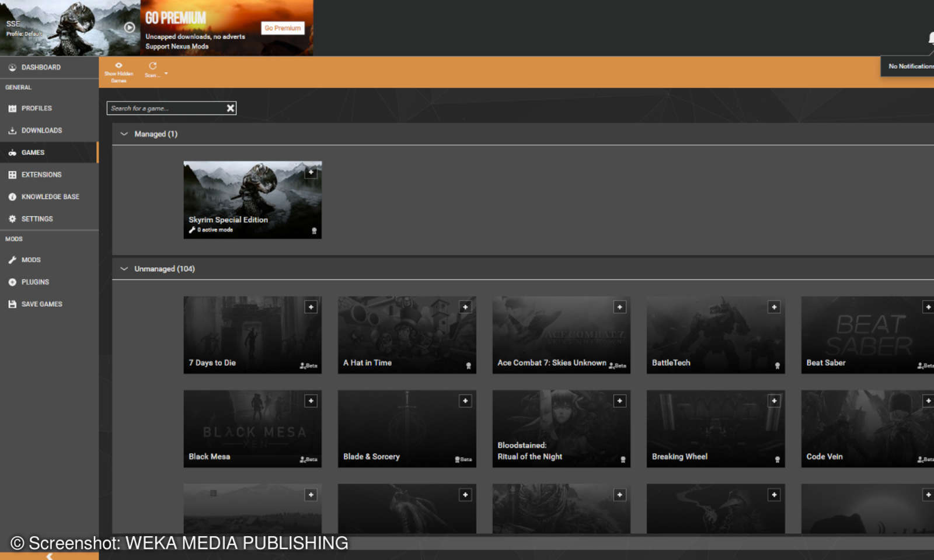Collapse the Unmanaged (104) section

click(124, 268)
